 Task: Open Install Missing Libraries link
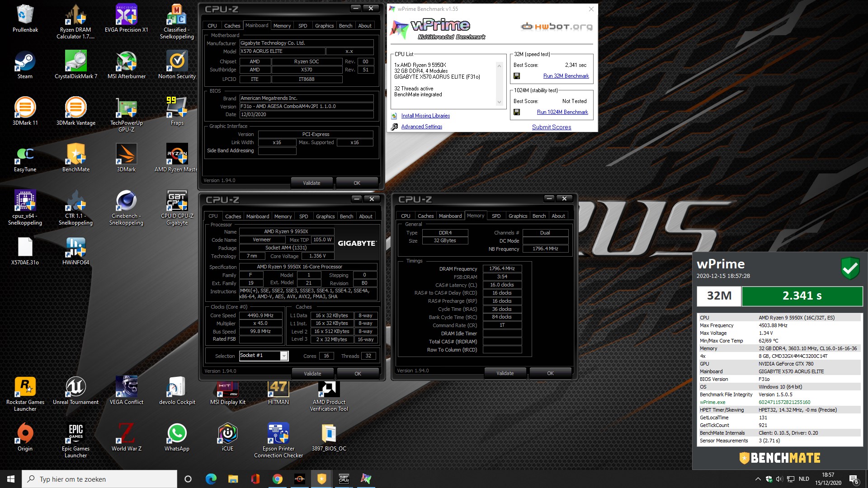pos(425,116)
